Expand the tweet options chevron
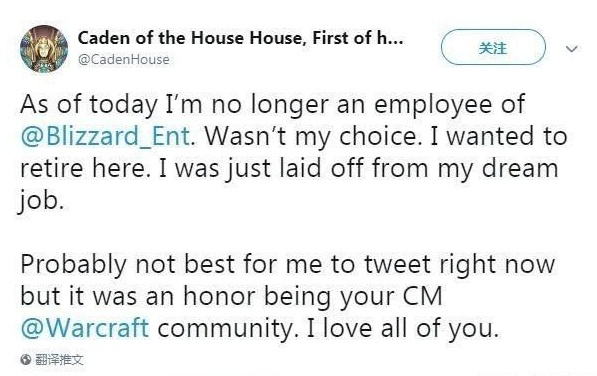 (x=571, y=49)
